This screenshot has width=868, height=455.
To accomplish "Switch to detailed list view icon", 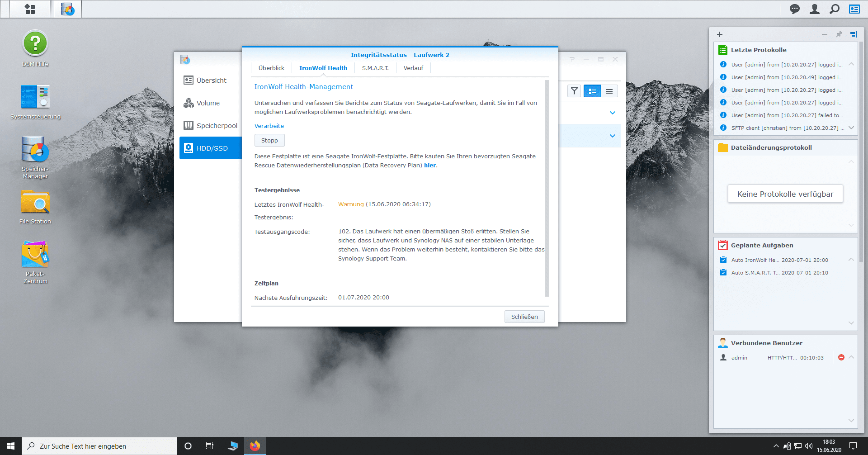I will tap(592, 91).
